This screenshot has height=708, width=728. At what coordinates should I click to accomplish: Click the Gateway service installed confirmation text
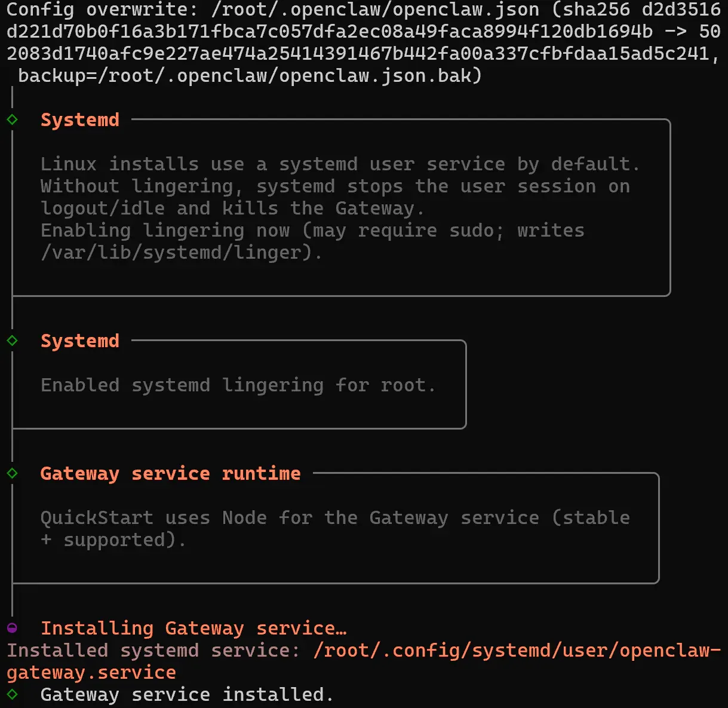[x=187, y=695]
